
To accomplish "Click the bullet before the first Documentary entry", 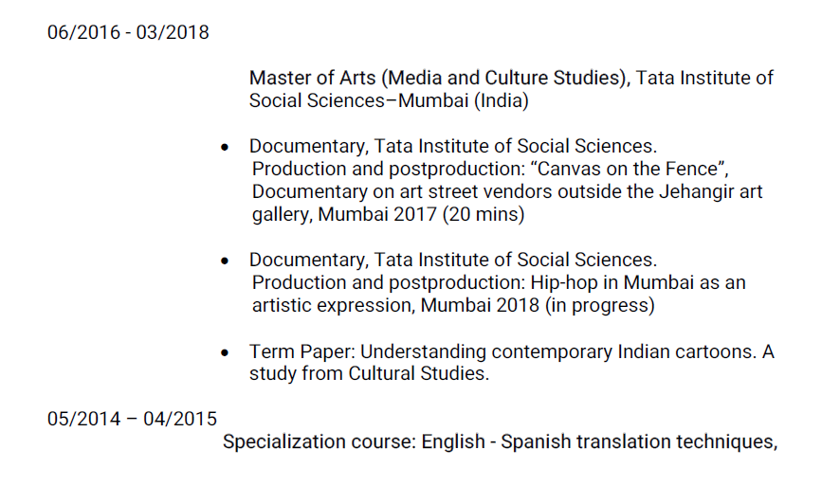I will pyautogui.click(x=225, y=148).
